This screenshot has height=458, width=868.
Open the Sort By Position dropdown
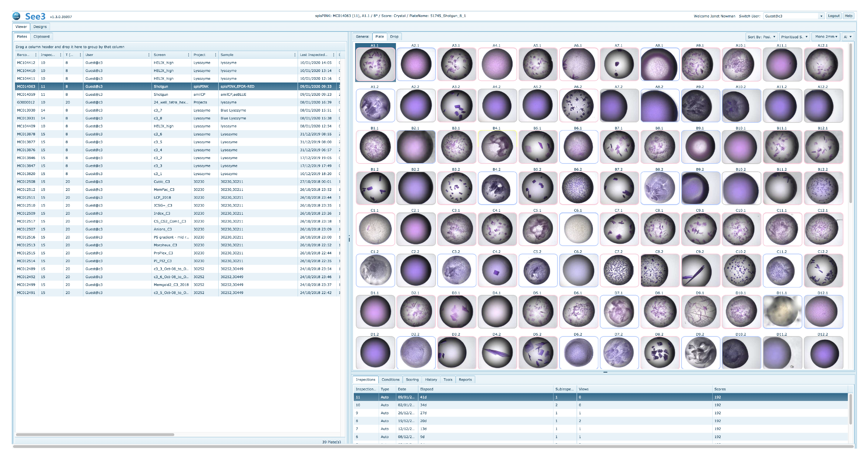762,37
